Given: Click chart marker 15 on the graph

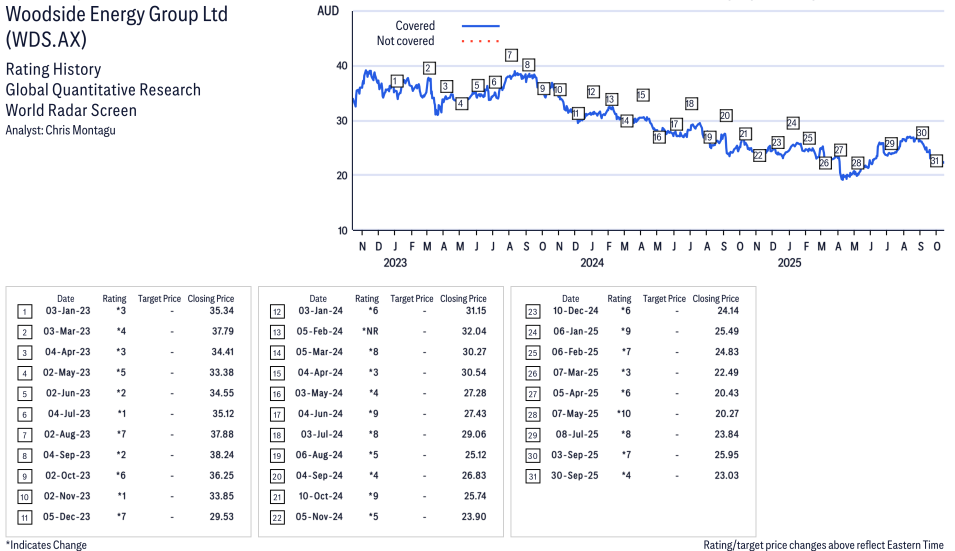Looking at the screenshot, I should (x=642, y=95).
